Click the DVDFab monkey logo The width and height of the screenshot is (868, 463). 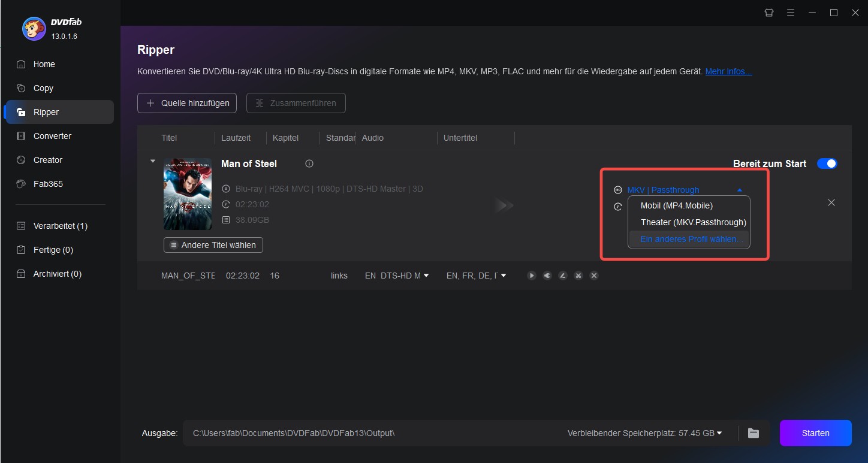(34, 28)
